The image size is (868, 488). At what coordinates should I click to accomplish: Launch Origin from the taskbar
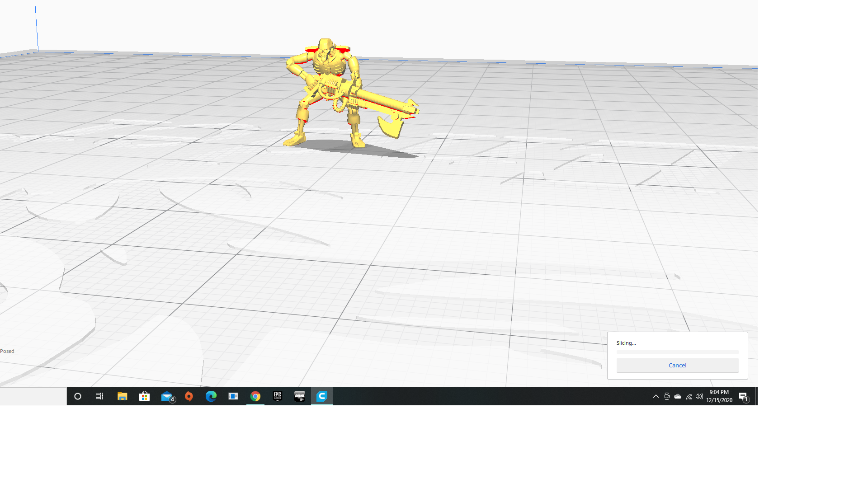(x=189, y=396)
